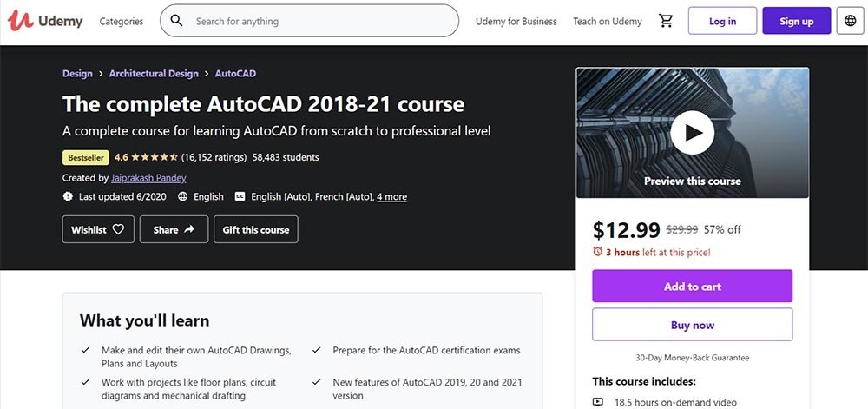
Task: Click the 58,483 students text
Action: pyautogui.click(x=286, y=157)
